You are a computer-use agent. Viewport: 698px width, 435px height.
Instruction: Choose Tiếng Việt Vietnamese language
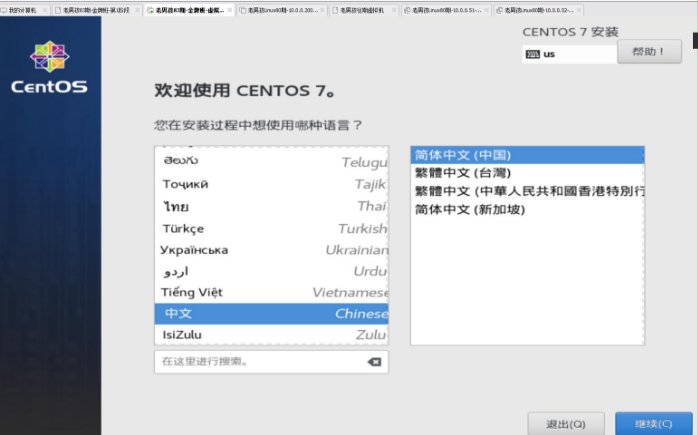[x=270, y=292]
